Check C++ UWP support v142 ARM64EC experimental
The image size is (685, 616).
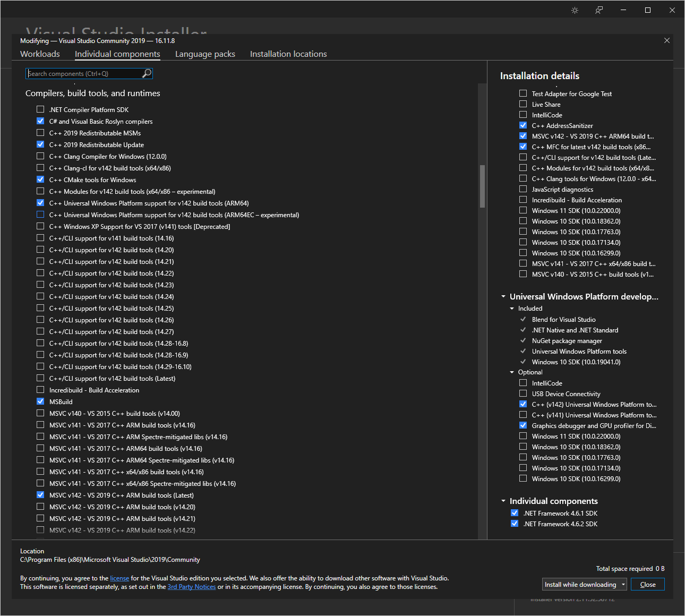[x=40, y=215]
